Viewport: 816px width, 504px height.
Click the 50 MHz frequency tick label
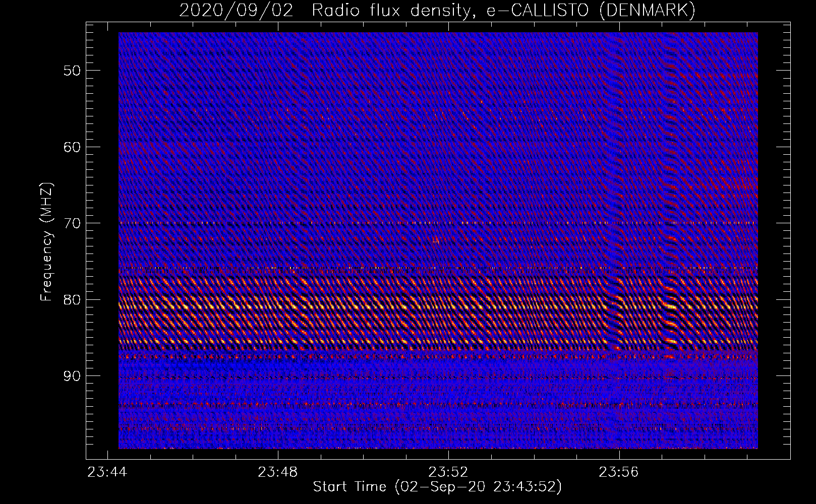click(72, 71)
